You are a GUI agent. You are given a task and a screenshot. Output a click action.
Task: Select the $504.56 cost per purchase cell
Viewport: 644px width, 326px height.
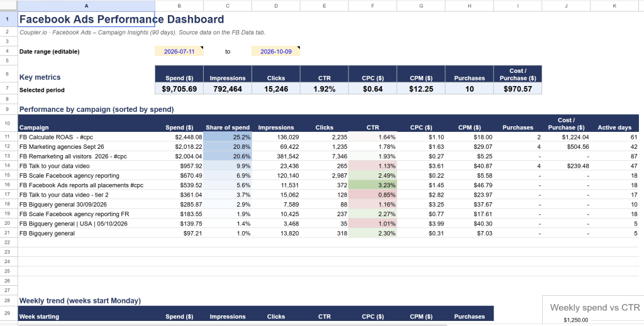567,147
